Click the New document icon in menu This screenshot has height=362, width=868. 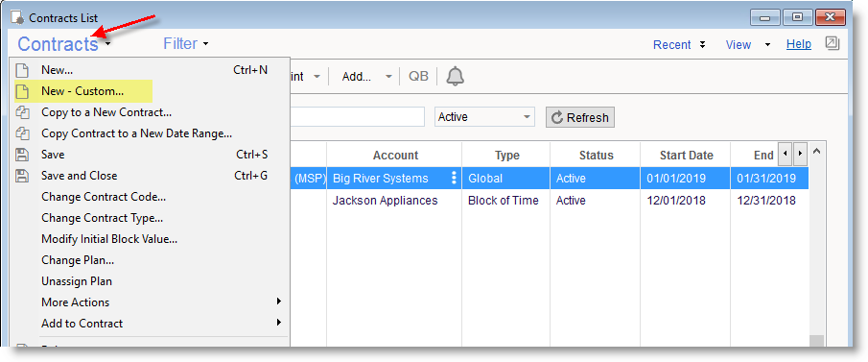[22, 70]
